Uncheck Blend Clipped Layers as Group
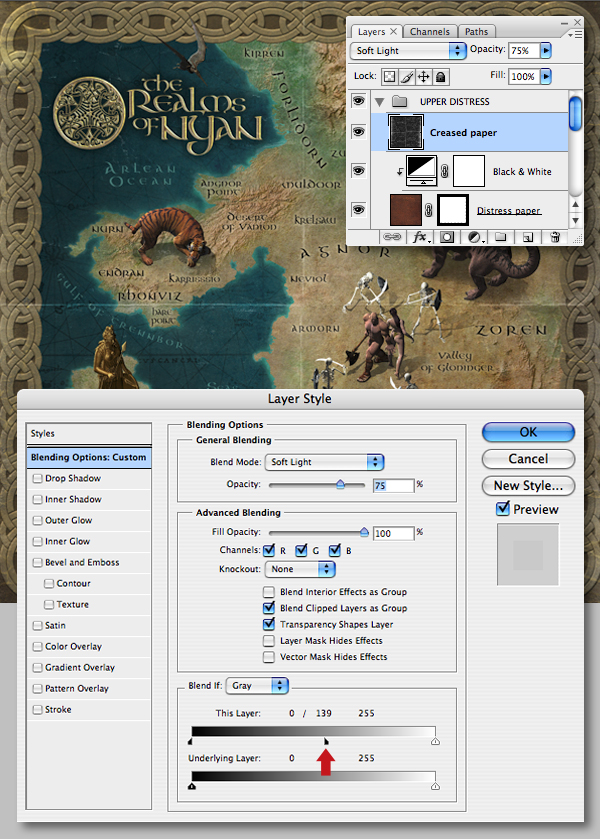Viewport: 600px width, 839px height. click(x=269, y=608)
